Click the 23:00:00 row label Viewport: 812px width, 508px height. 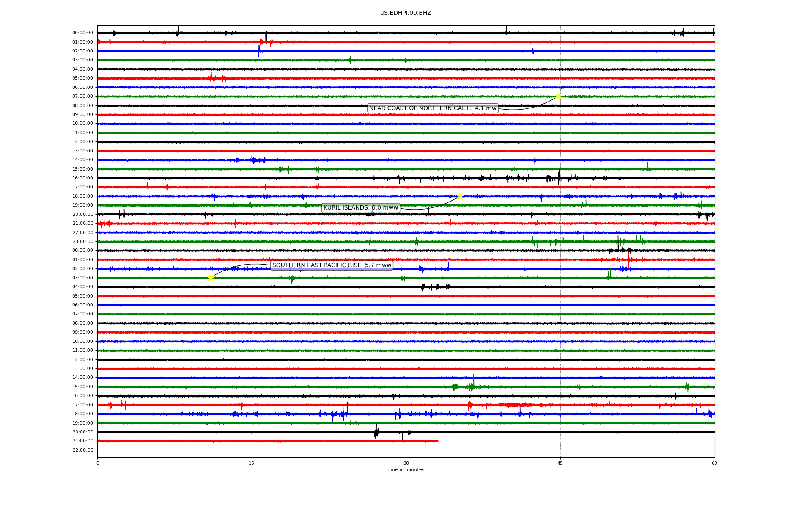tap(82, 242)
